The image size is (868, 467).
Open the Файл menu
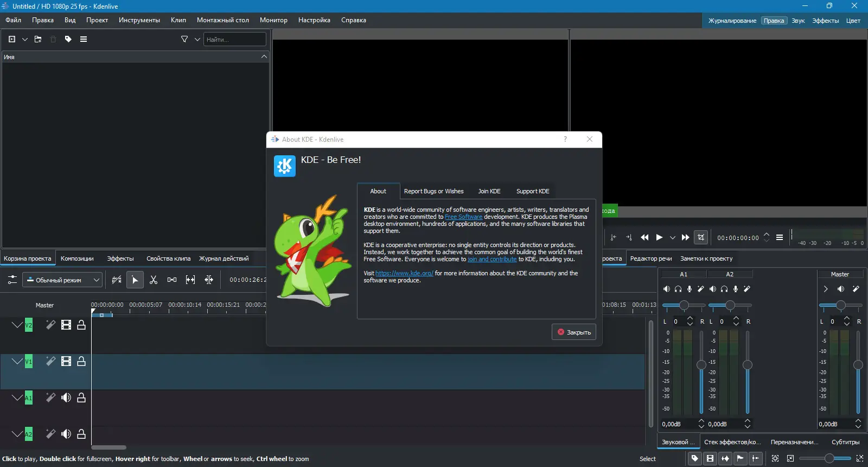[14, 20]
